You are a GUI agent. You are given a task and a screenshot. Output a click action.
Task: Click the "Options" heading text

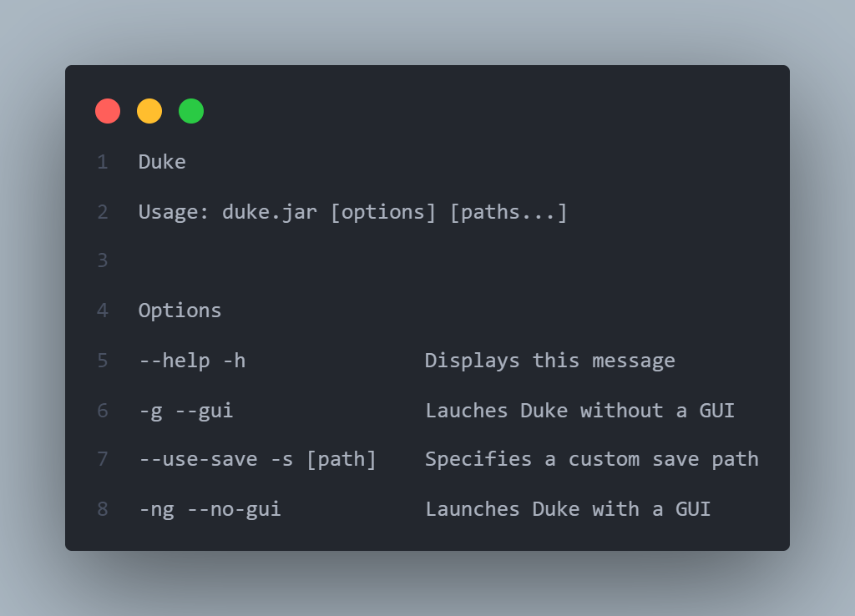coord(180,311)
